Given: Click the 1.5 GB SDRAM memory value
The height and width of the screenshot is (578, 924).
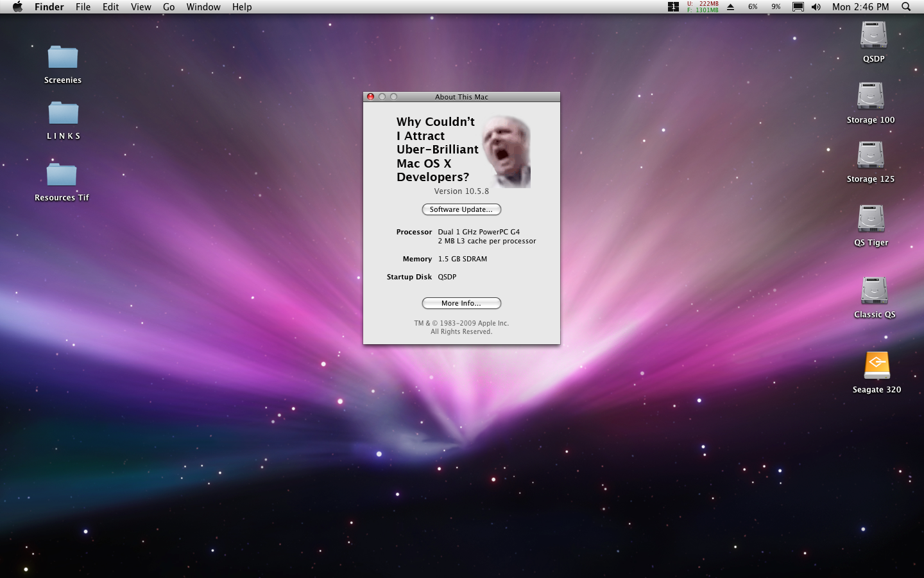Looking at the screenshot, I should (x=463, y=259).
